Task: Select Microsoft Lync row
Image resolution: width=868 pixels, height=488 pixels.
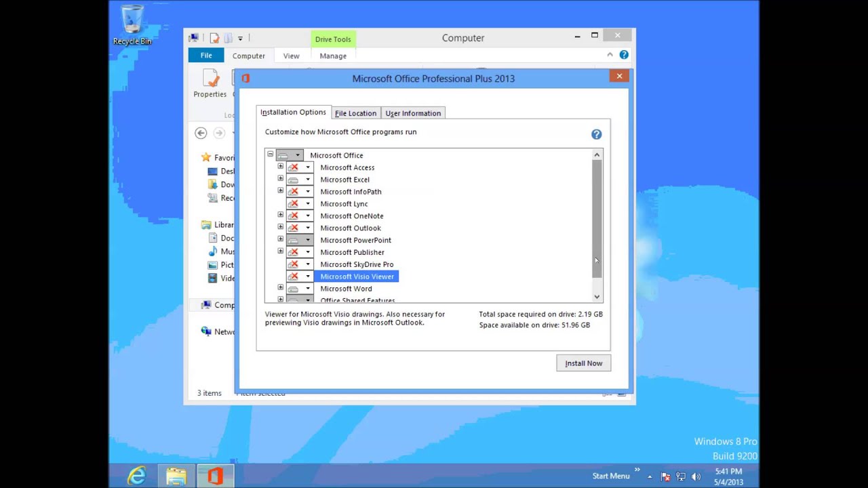Action: click(344, 204)
